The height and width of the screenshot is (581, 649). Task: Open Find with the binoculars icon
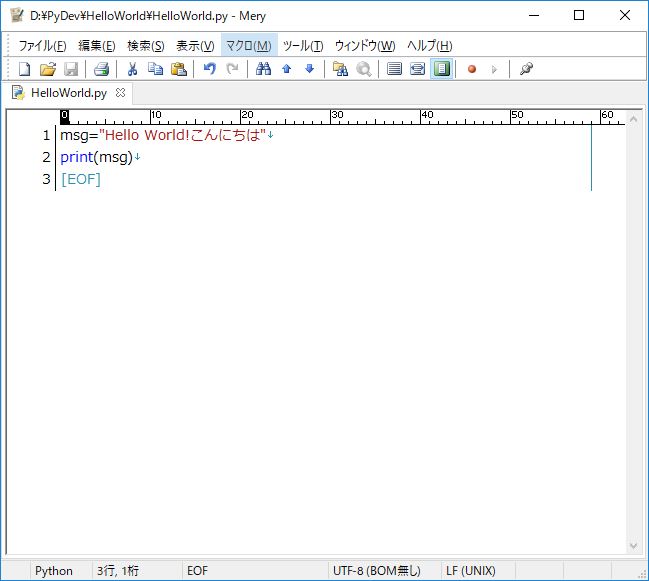pos(263,69)
